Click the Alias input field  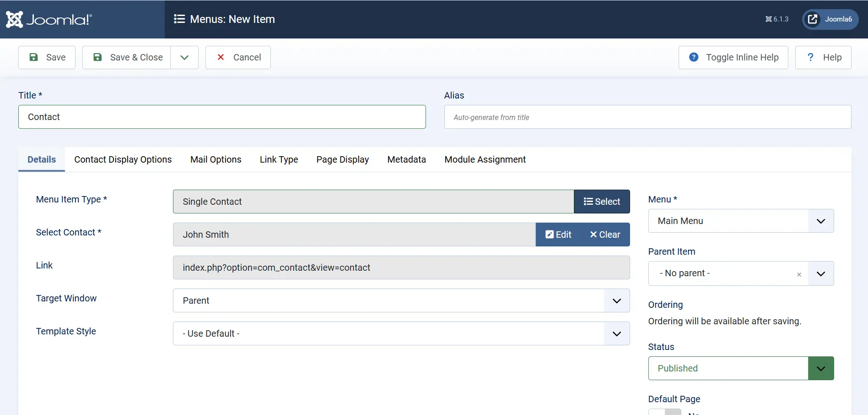(647, 117)
